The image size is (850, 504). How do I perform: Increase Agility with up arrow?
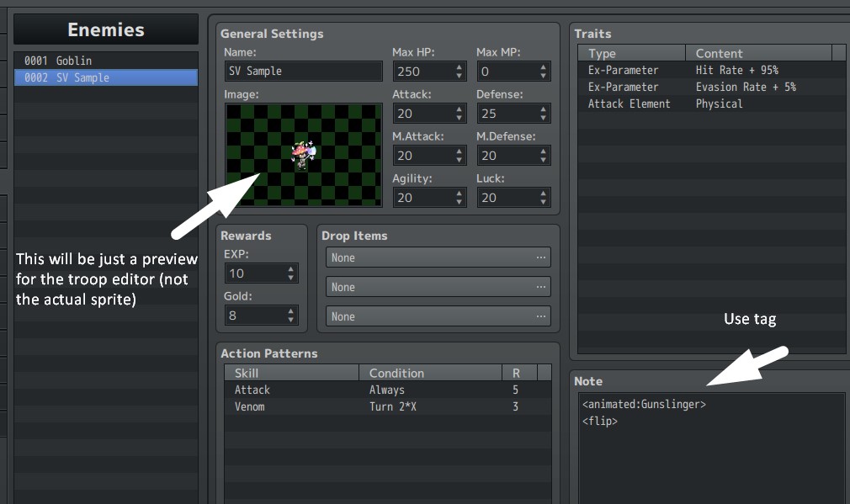460,194
